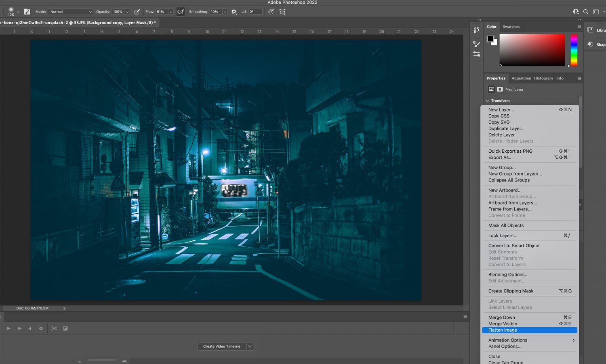
Task: Click the brush angle field showing 0°
Action: (x=255, y=12)
